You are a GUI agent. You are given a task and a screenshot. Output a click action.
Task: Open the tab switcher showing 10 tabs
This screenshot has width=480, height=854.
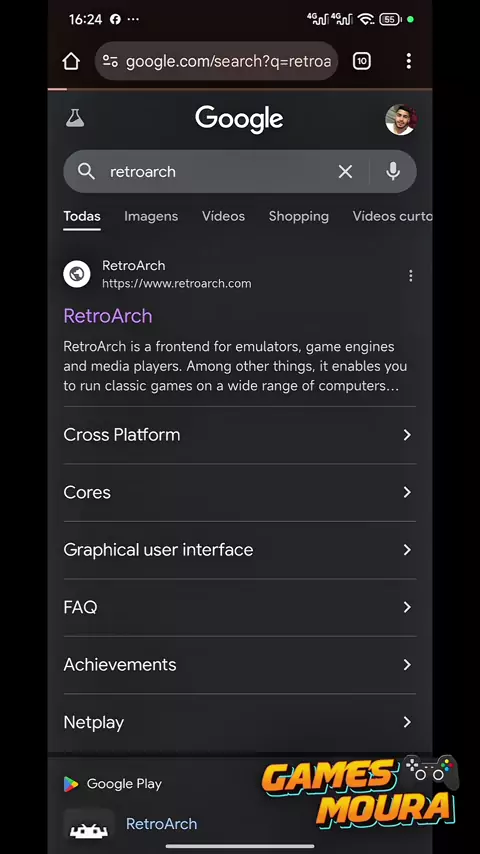tap(362, 61)
